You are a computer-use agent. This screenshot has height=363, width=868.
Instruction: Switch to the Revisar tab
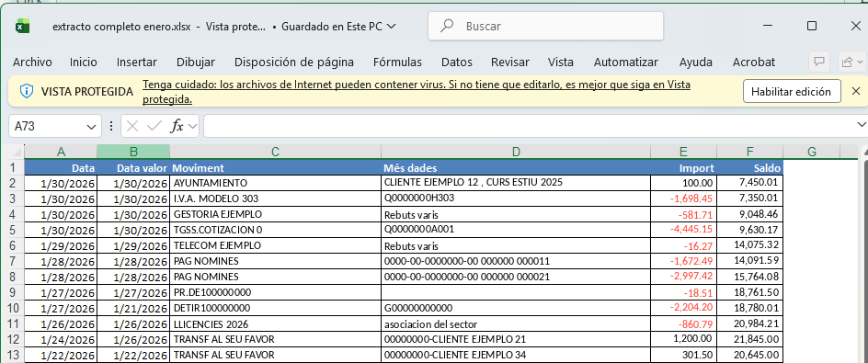tap(509, 62)
